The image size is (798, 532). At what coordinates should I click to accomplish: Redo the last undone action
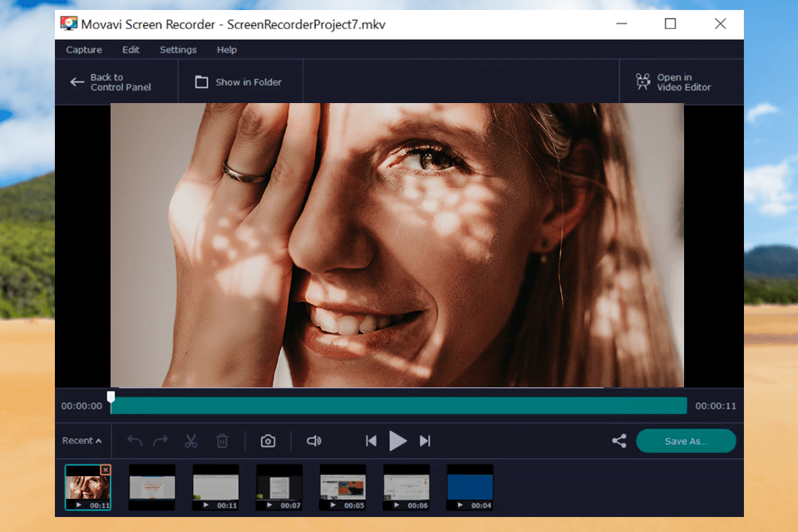(x=160, y=441)
